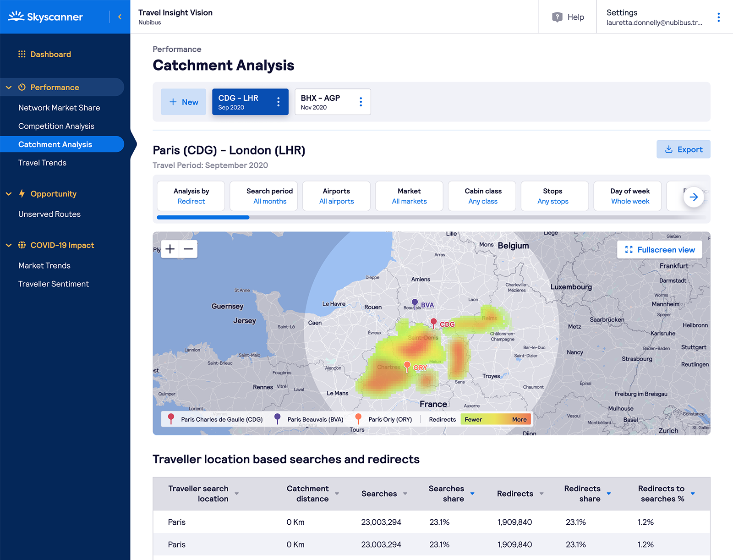
Task: Sort by Redirects column arrow
Action: click(x=542, y=494)
